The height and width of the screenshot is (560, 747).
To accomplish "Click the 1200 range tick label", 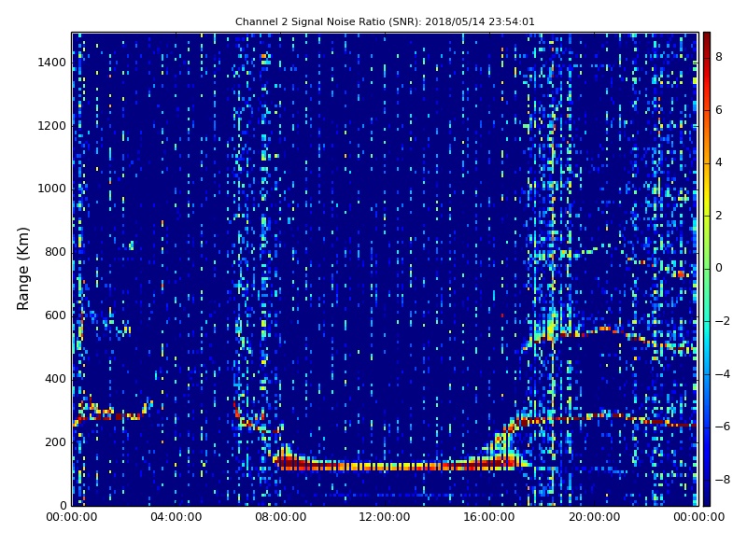I will tap(52, 126).
